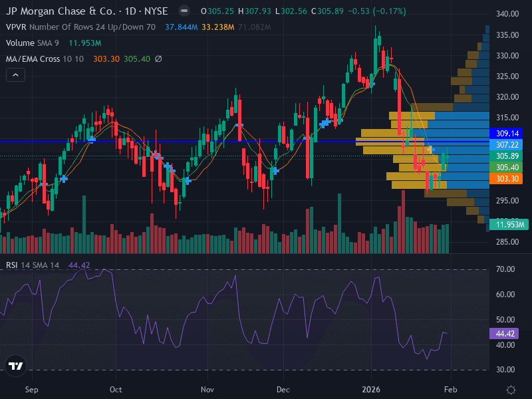Click the light-blue 307.22 price label
532x399 pixels.
pos(506,145)
